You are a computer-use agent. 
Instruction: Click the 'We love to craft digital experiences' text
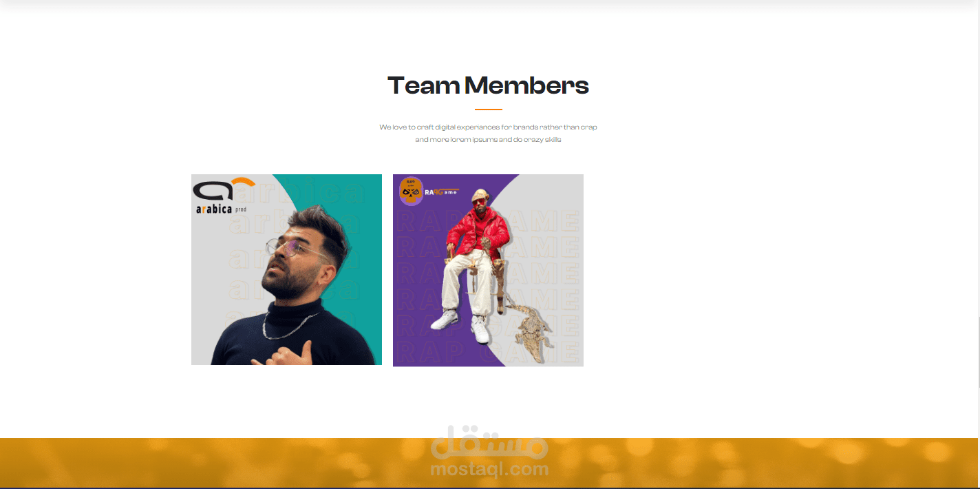tap(488, 127)
